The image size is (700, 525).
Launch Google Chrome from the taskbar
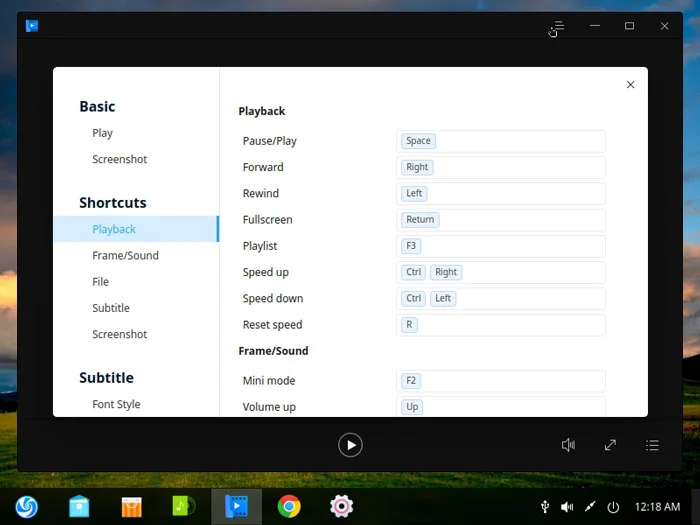(289, 507)
